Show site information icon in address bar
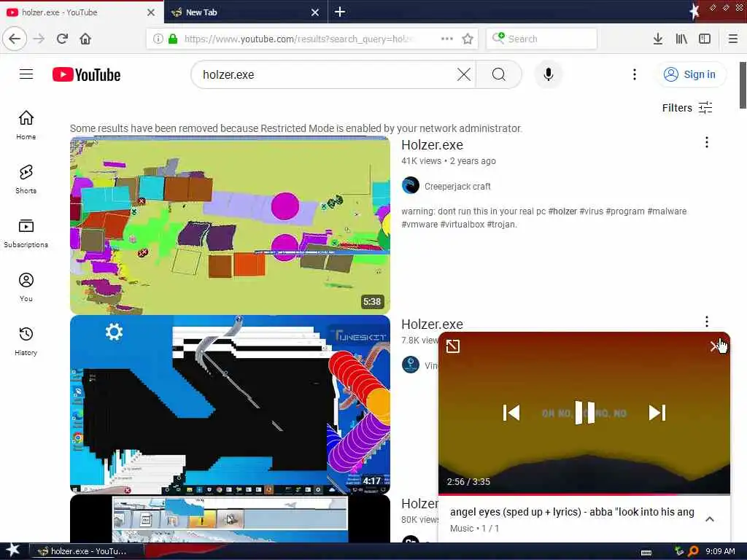The width and height of the screenshot is (747, 560). pos(158,39)
